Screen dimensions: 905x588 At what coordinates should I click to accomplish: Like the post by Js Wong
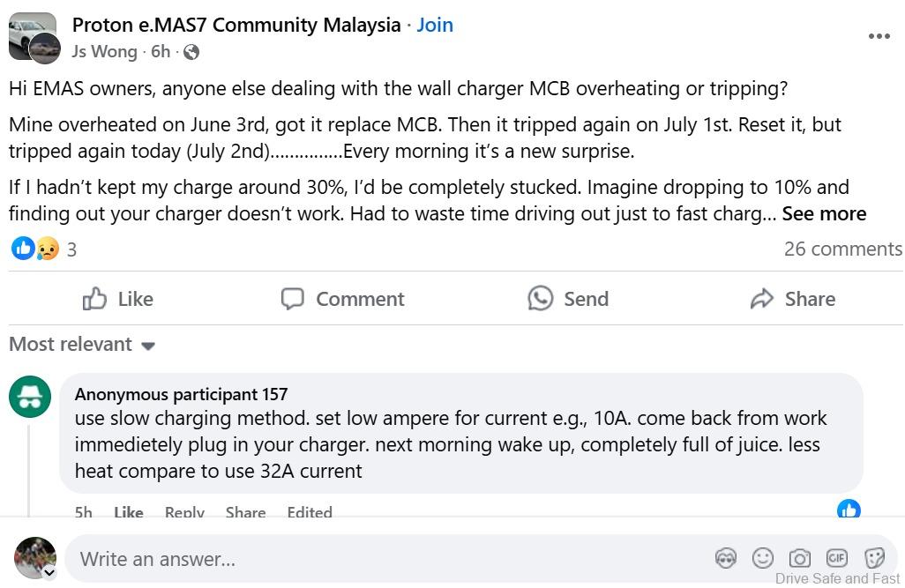(118, 299)
